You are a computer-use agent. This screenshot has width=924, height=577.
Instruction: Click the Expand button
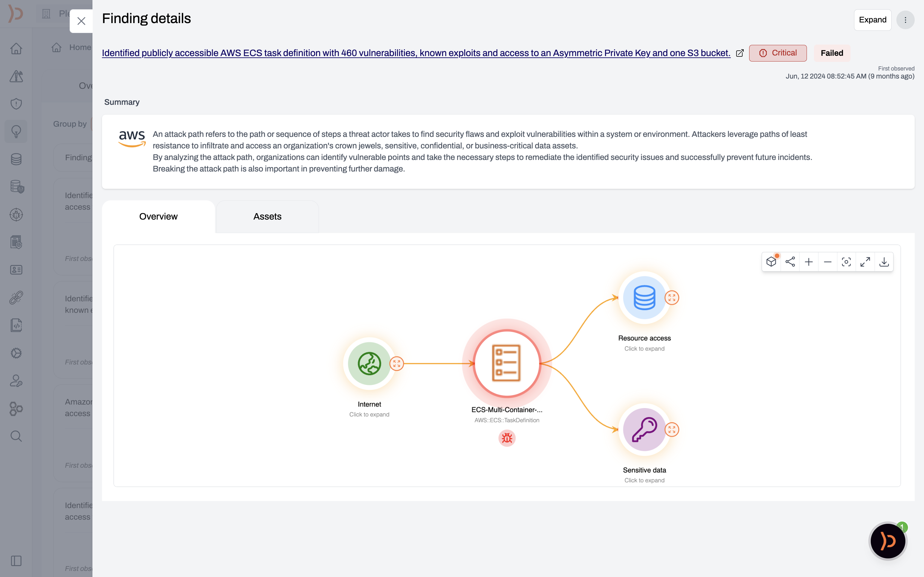coord(872,20)
